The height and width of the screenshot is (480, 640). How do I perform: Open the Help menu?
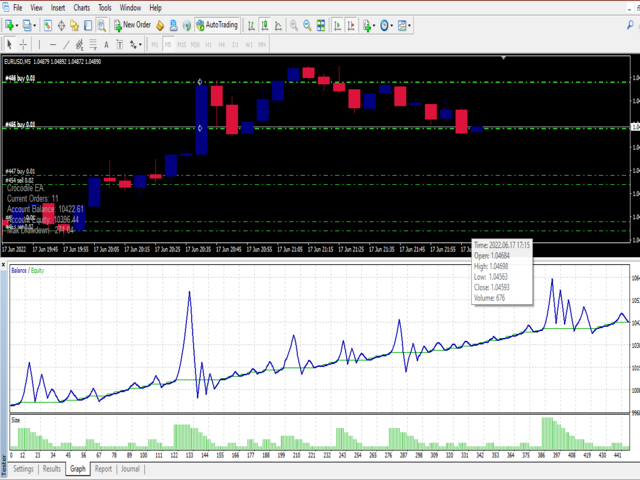155,8
